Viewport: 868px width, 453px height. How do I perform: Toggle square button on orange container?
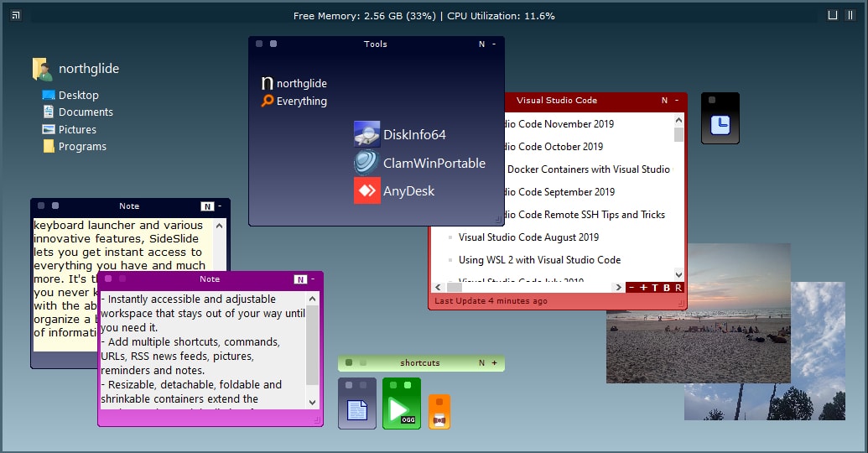click(439, 402)
